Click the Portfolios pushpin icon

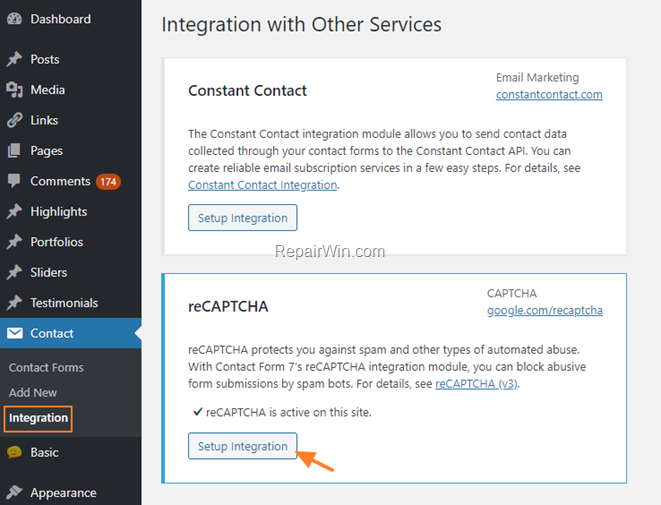click(14, 242)
